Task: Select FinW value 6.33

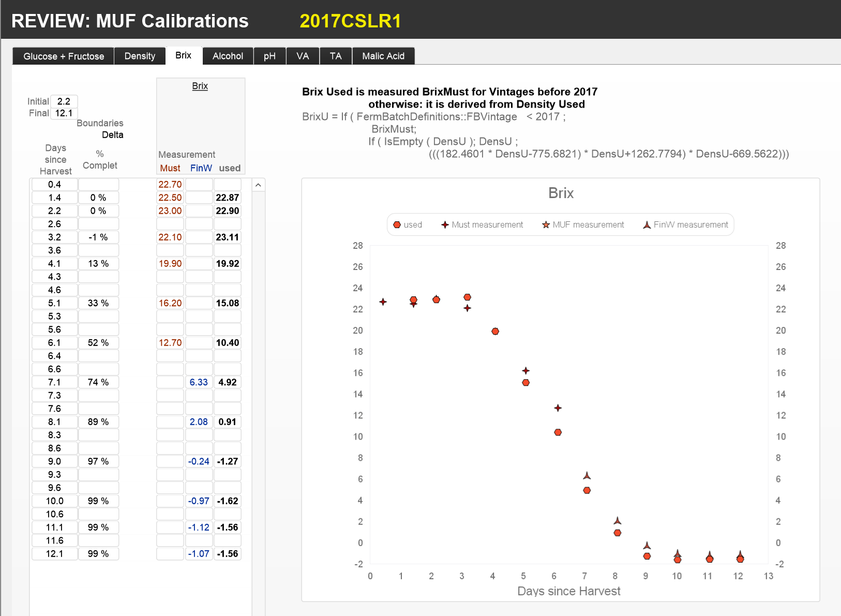Action: (199, 382)
